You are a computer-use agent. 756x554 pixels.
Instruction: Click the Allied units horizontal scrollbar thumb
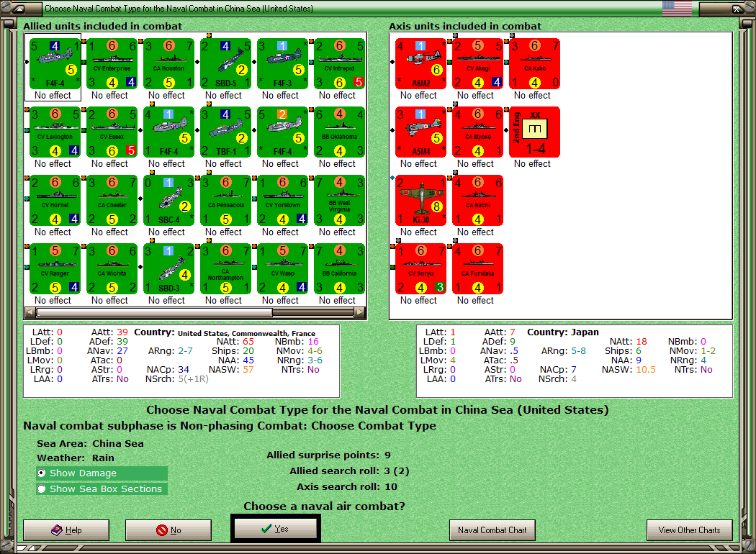click(154, 312)
